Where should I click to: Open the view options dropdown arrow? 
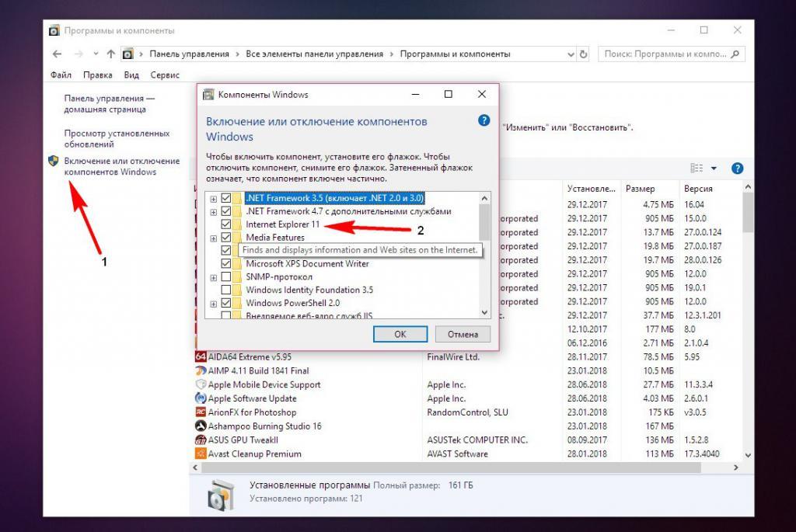(x=714, y=169)
